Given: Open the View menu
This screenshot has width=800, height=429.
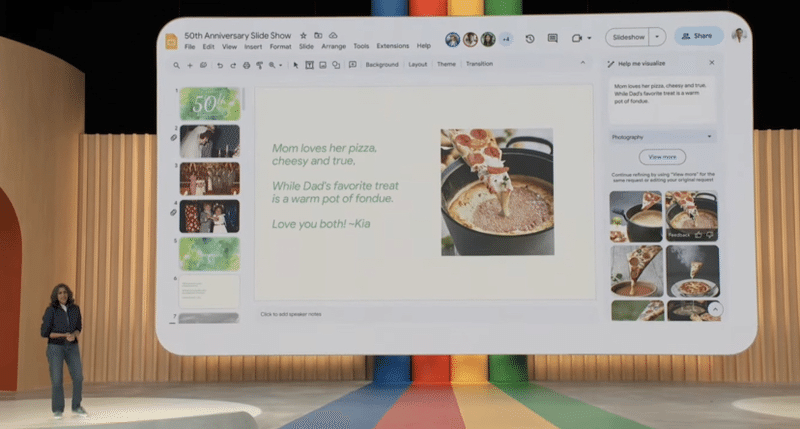Looking at the screenshot, I should point(229,47).
